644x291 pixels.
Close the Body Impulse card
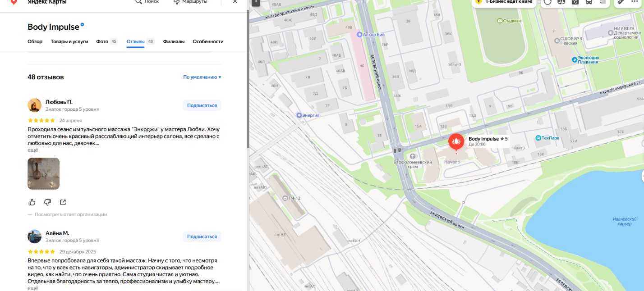click(x=235, y=2)
